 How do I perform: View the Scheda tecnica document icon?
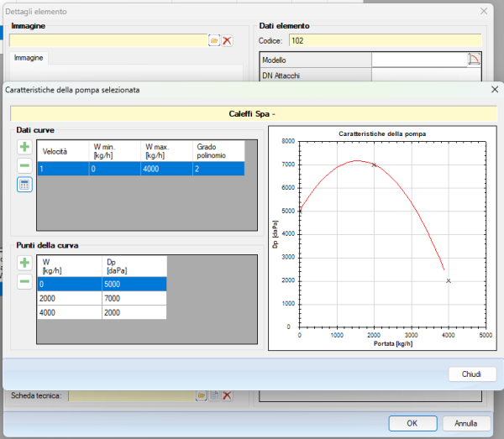[214, 395]
